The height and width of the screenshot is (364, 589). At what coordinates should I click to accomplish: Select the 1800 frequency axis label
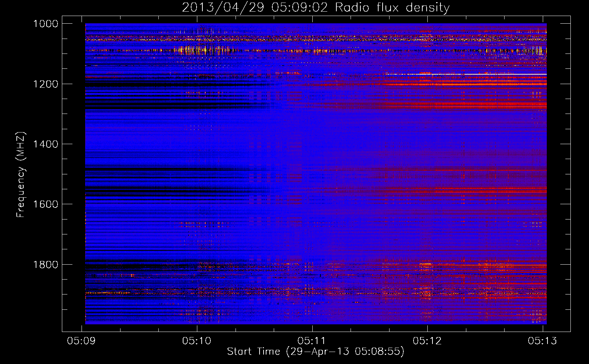[x=46, y=265]
